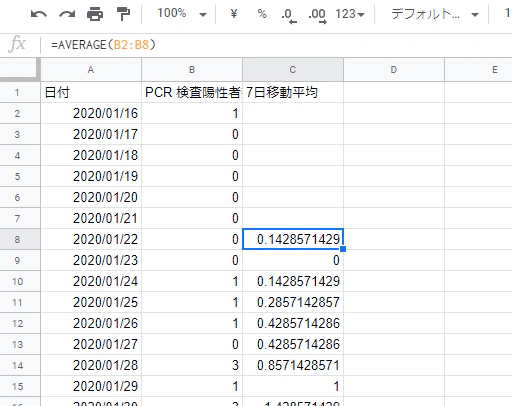Click cell B14 with value 3

[x=192, y=365]
